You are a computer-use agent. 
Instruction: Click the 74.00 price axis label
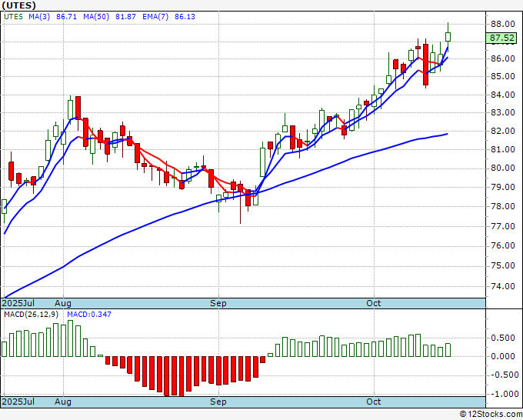[503, 286]
